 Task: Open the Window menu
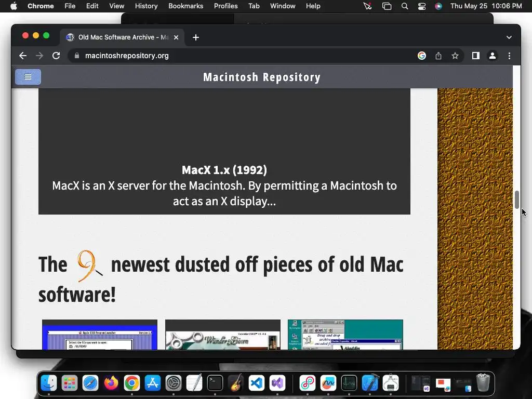coord(283,6)
